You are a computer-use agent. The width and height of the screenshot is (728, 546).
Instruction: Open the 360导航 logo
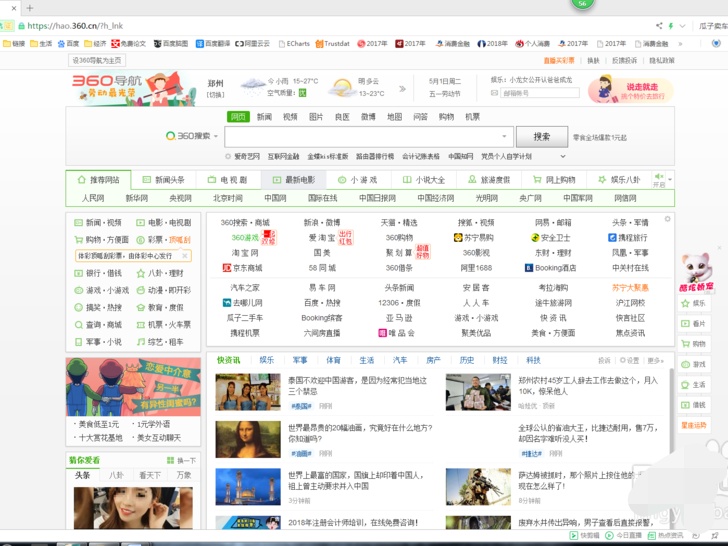(x=132, y=88)
